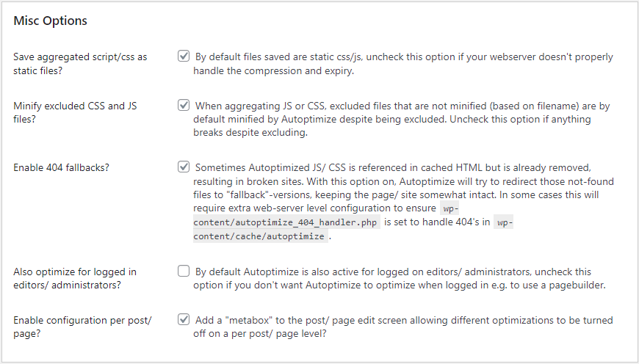This screenshot has width=639, height=364.
Task: Click the Misc Options heading
Action: pyautogui.click(x=51, y=21)
